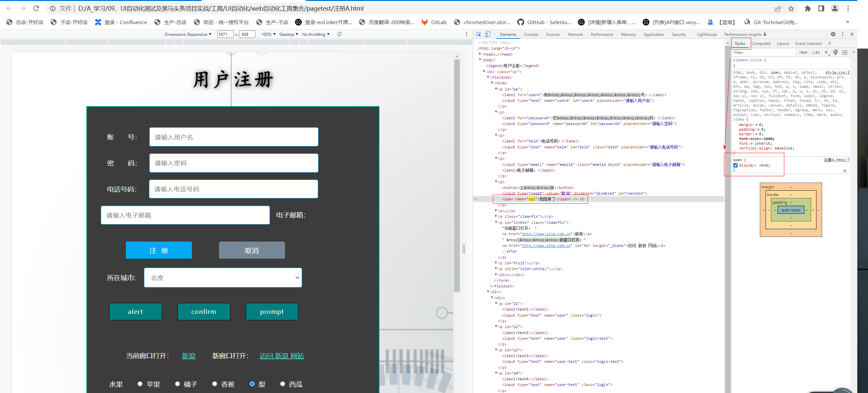The image size is (868, 393).
Task: Uncheck the display none checkbox
Action: coord(735,165)
